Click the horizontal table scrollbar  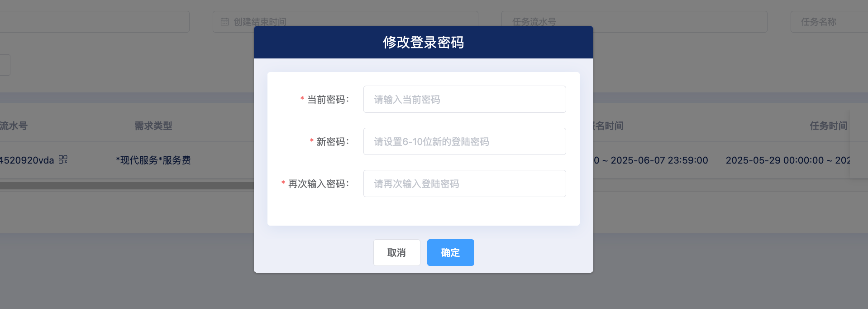click(127, 186)
